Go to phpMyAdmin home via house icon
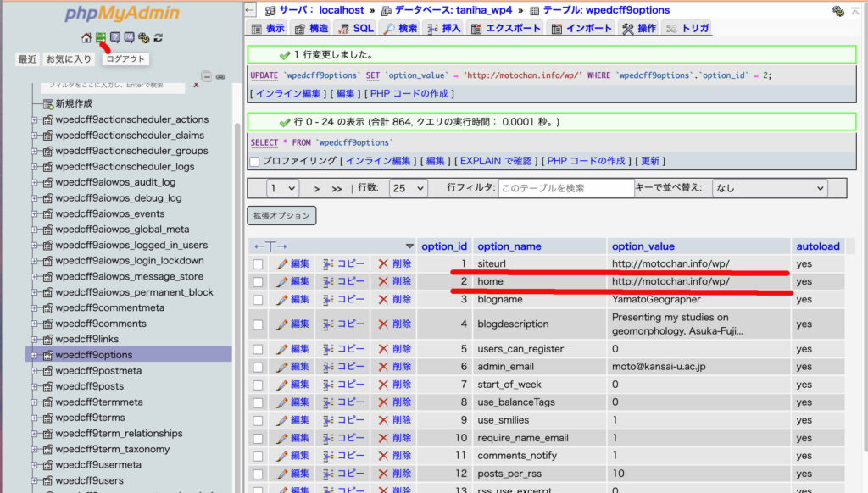 [x=86, y=37]
